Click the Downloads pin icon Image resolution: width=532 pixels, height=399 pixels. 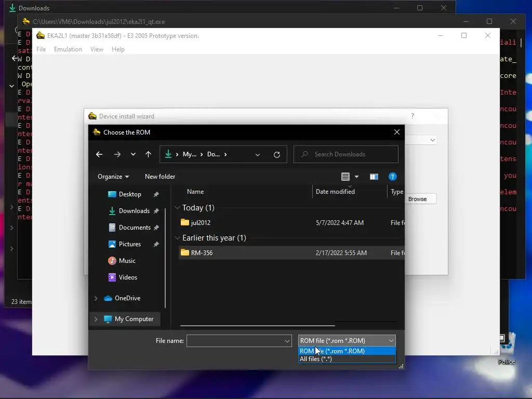click(156, 211)
